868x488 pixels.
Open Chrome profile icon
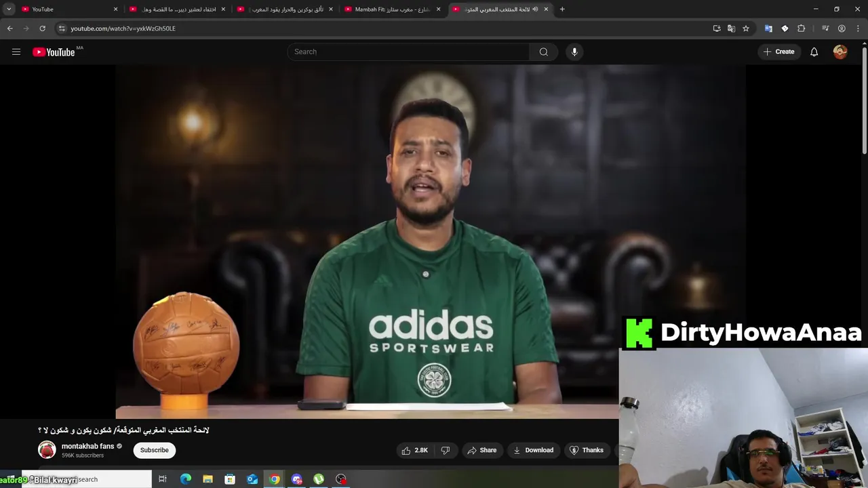[x=842, y=28]
